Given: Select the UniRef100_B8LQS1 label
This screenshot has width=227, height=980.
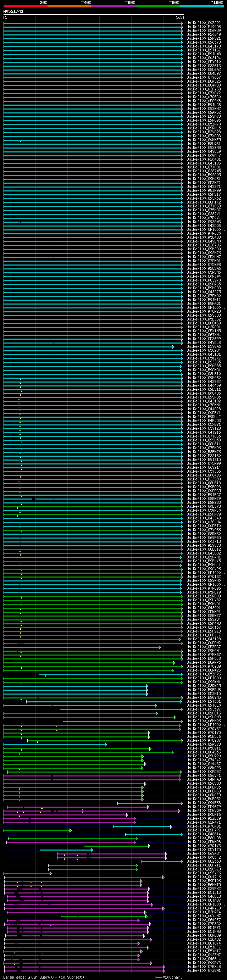Looking at the screenshot, I should pos(204,144).
